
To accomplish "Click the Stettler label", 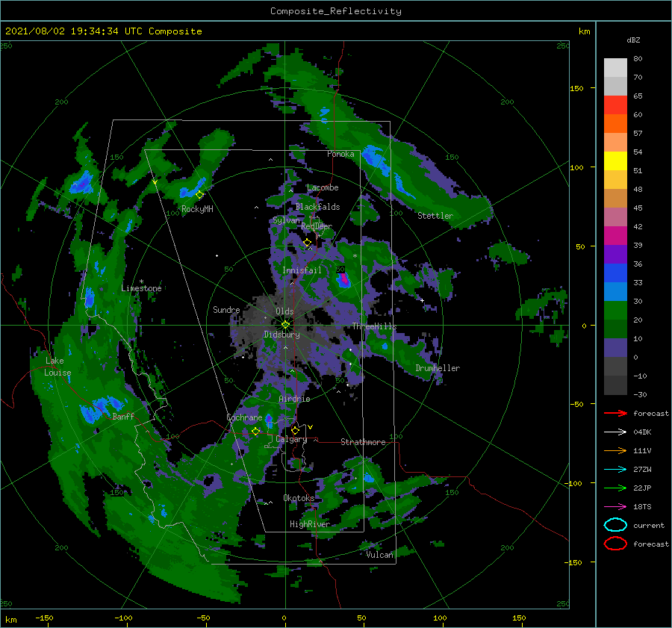I will click(435, 216).
